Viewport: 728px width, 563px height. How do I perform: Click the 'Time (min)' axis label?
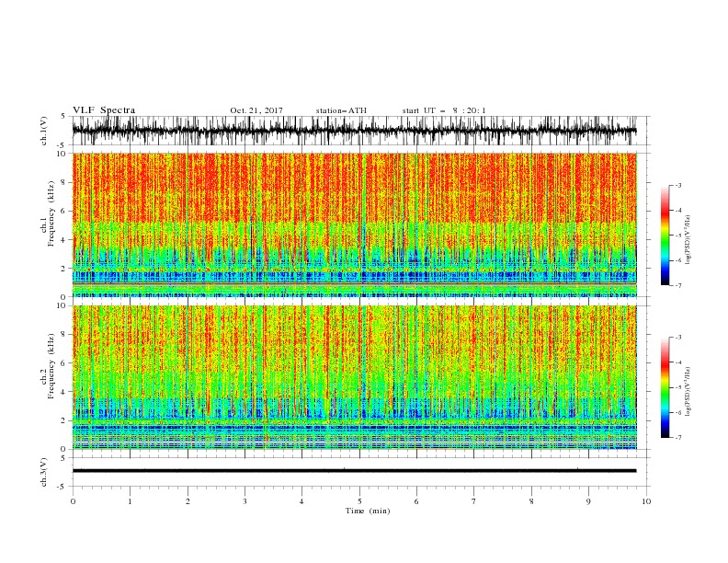pyautogui.click(x=368, y=511)
